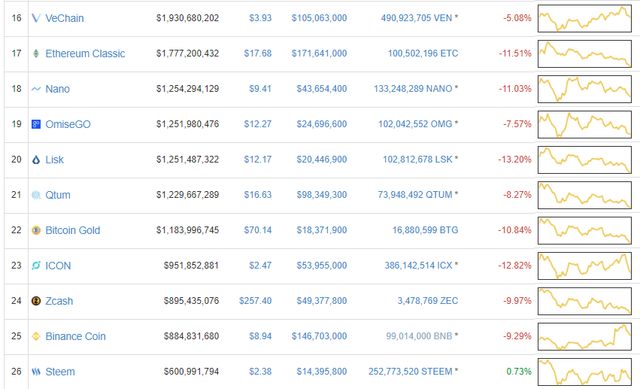The width and height of the screenshot is (640, 389).
Task: Click Zcash price $257.40
Action: [255, 301]
